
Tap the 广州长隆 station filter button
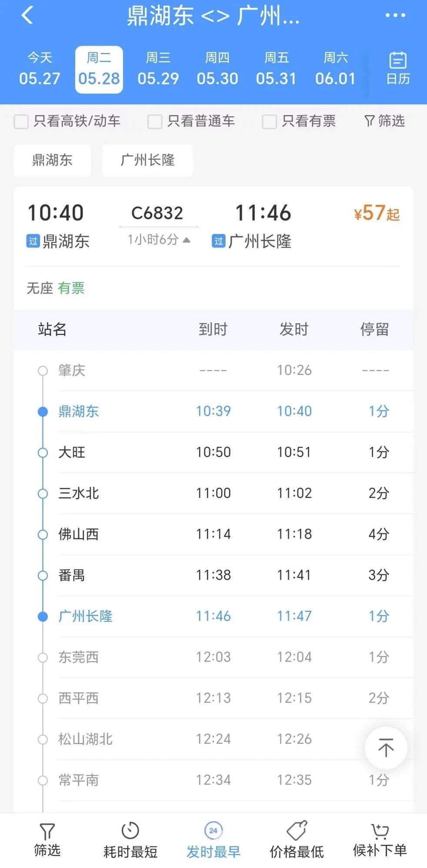point(147,160)
